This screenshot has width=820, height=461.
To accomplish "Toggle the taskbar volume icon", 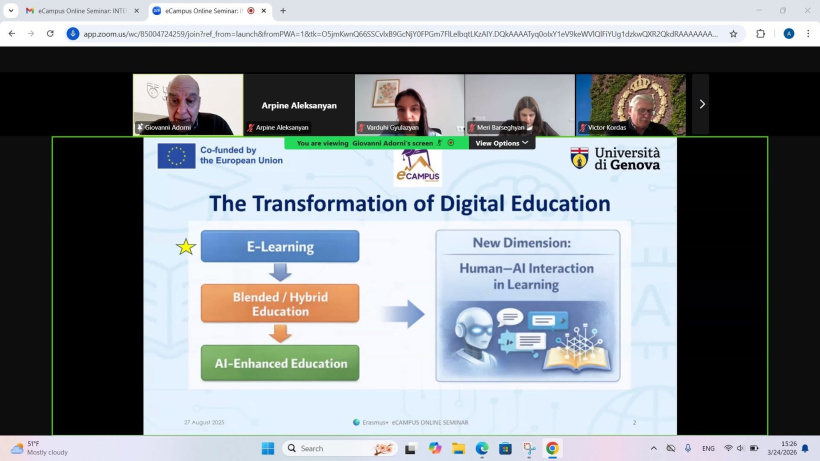I will pyautogui.click(x=741, y=448).
